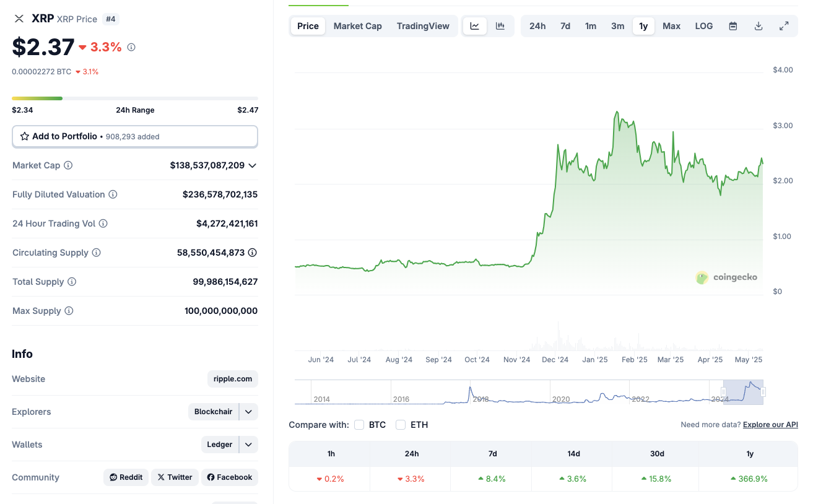Click the 100,000,000,000 max supply value
Screen dimensions: 826x504
tap(221, 311)
